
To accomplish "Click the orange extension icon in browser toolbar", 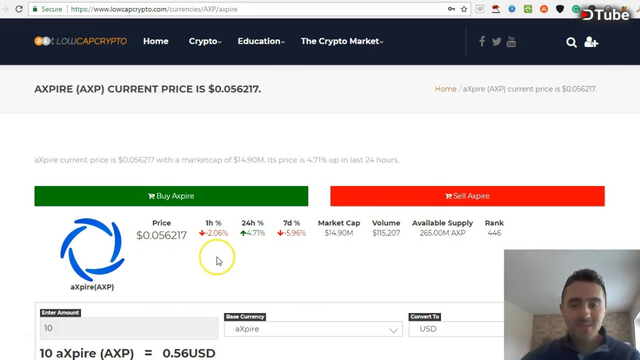I will point(544,9).
